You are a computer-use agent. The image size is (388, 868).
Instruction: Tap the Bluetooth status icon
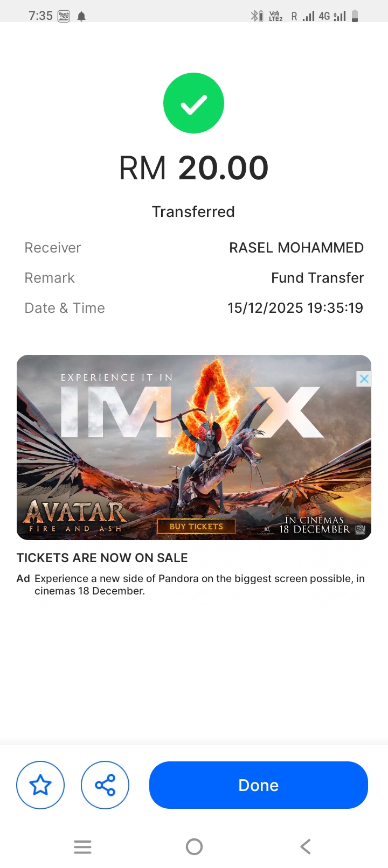coord(257,16)
